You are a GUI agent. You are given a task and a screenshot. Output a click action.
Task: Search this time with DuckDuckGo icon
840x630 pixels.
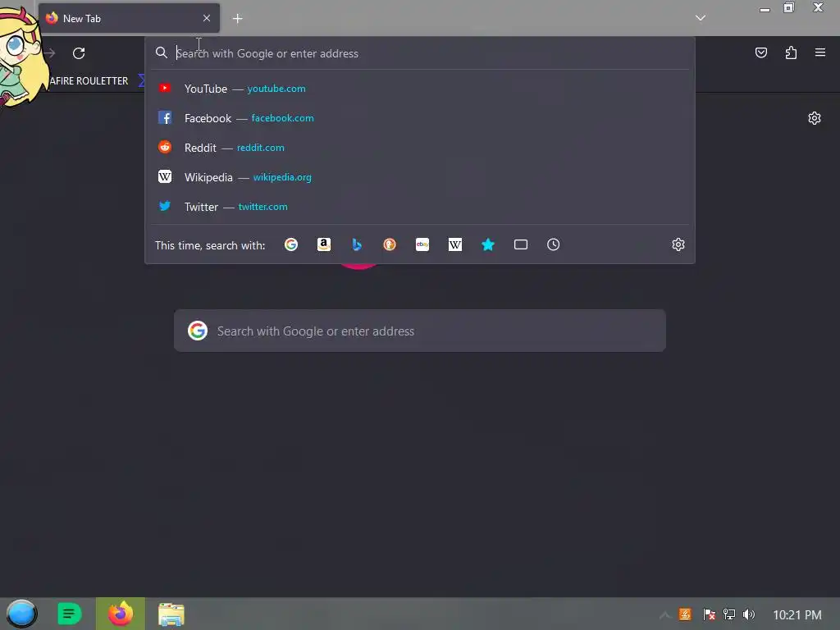pos(390,244)
